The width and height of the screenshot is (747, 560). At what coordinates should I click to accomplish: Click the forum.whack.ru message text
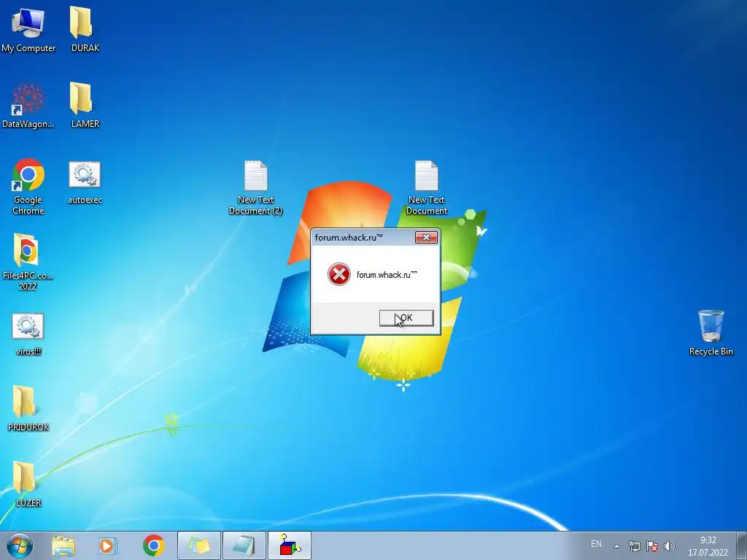pos(387,275)
